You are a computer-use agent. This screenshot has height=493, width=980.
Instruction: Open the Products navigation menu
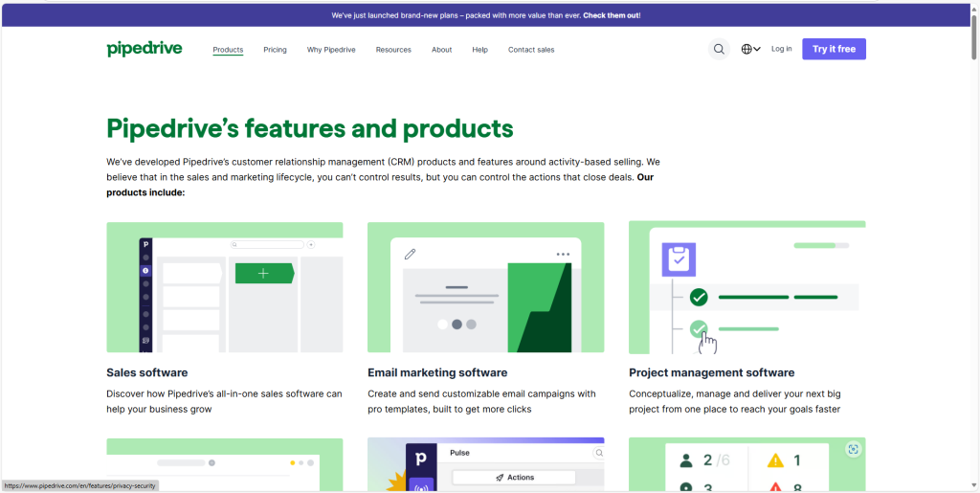click(x=228, y=50)
